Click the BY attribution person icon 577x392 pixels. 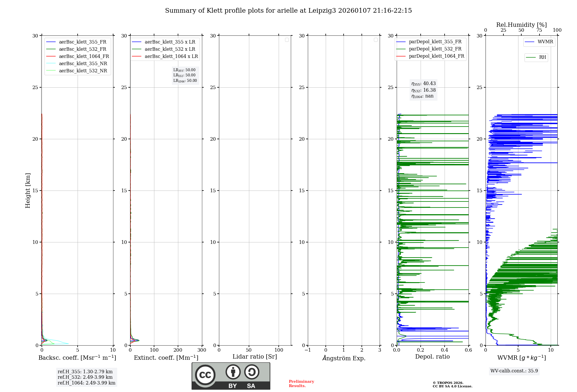[233, 372]
